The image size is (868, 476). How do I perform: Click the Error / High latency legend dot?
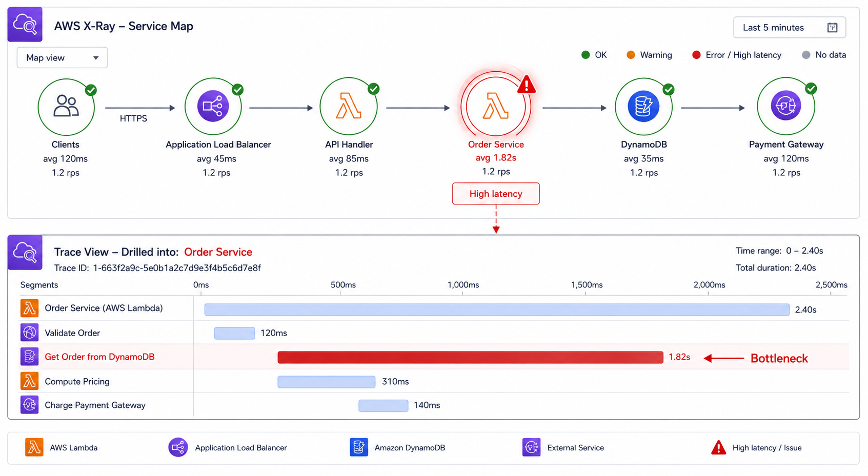point(696,55)
